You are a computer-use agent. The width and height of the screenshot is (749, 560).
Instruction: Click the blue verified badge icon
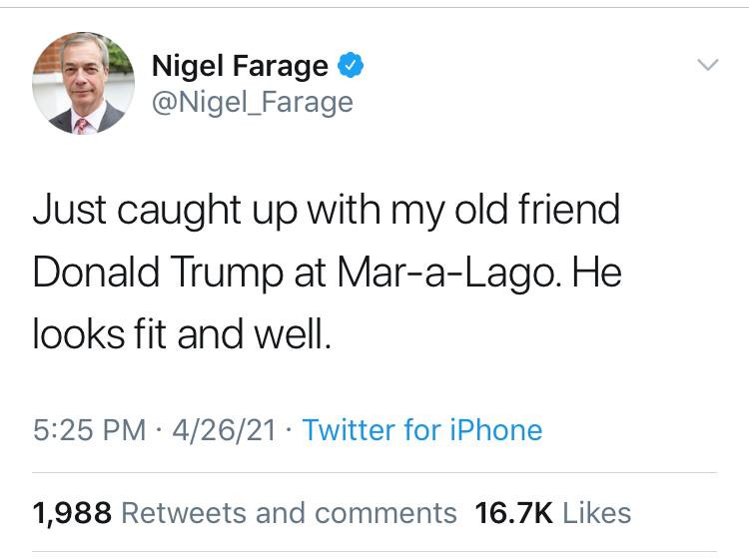click(349, 67)
